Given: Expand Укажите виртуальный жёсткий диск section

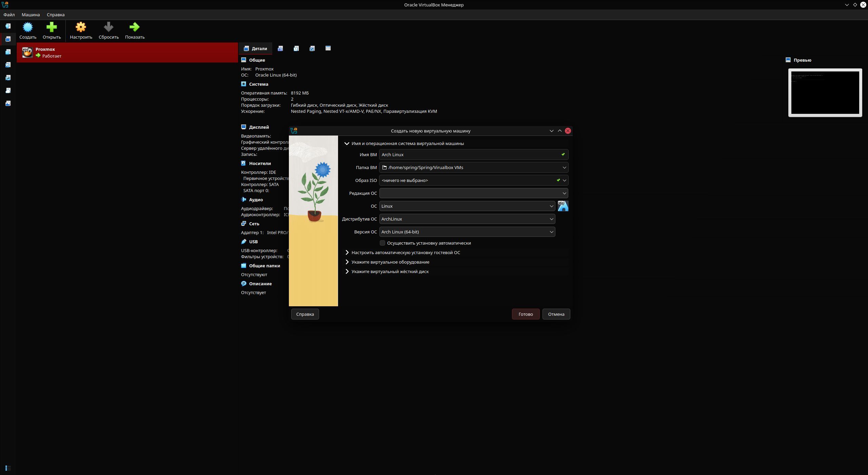Looking at the screenshot, I should (x=347, y=271).
